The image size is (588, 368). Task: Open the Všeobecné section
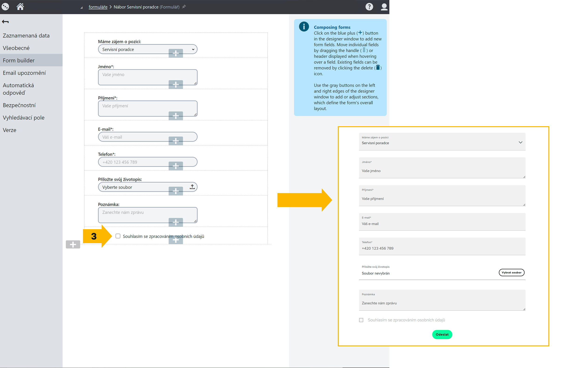31,48
